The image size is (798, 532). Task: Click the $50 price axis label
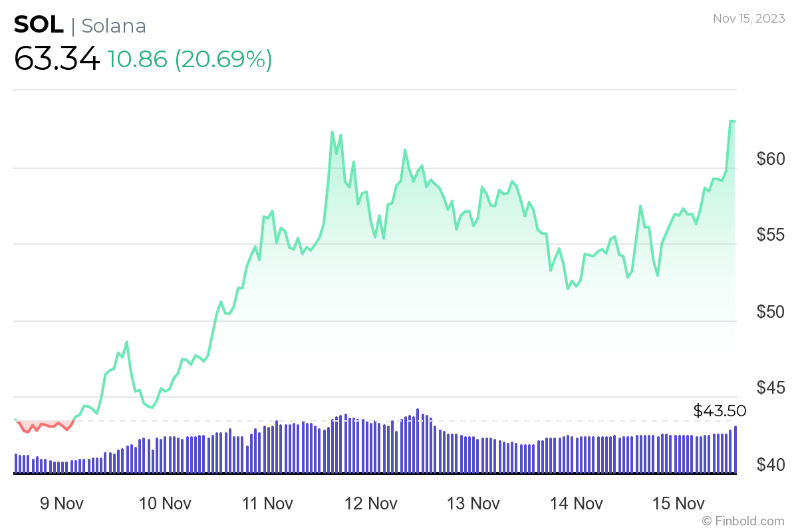click(x=771, y=312)
